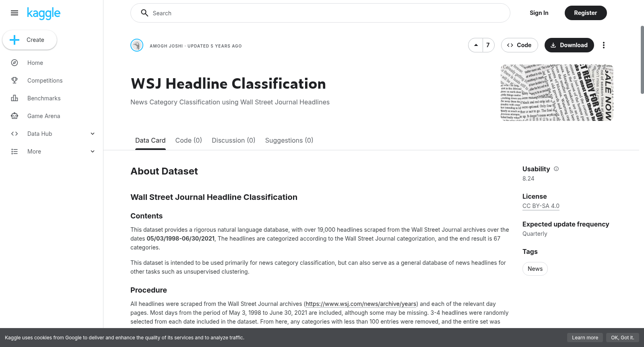Click the Quarterly update frequency value
The image size is (644, 347).
click(535, 234)
